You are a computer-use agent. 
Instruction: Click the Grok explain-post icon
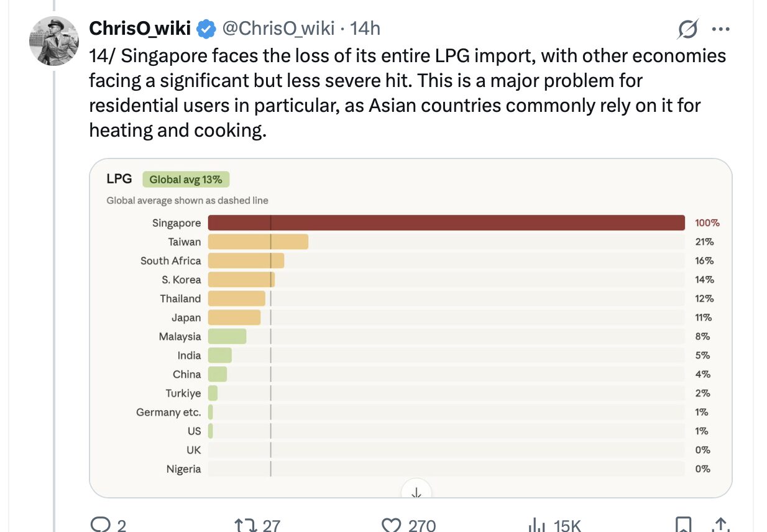pyautogui.click(x=688, y=29)
